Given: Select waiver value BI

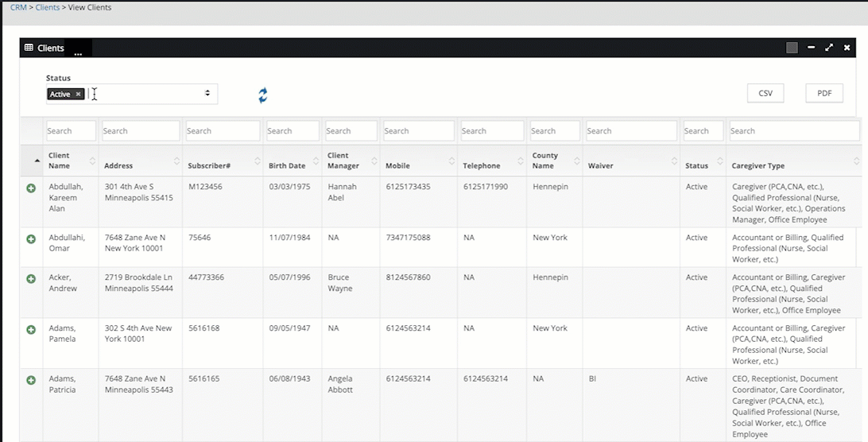Looking at the screenshot, I should (x=592, y=379).
